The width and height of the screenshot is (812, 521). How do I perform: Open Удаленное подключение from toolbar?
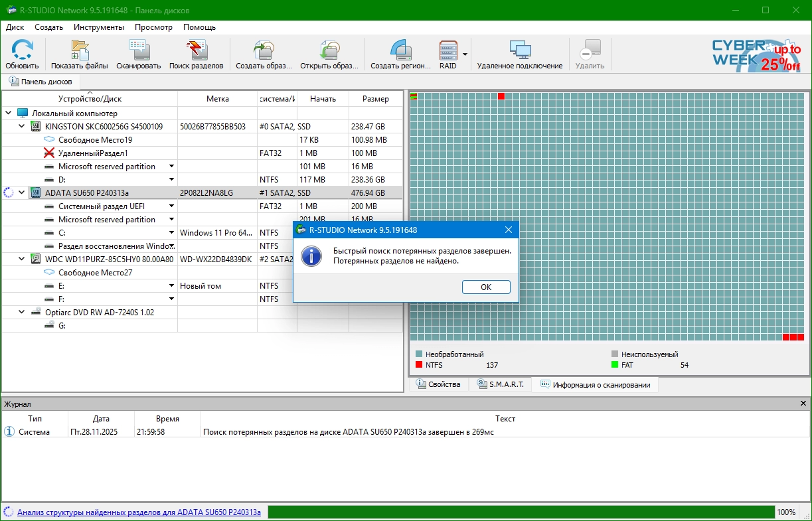pos(520,50)
